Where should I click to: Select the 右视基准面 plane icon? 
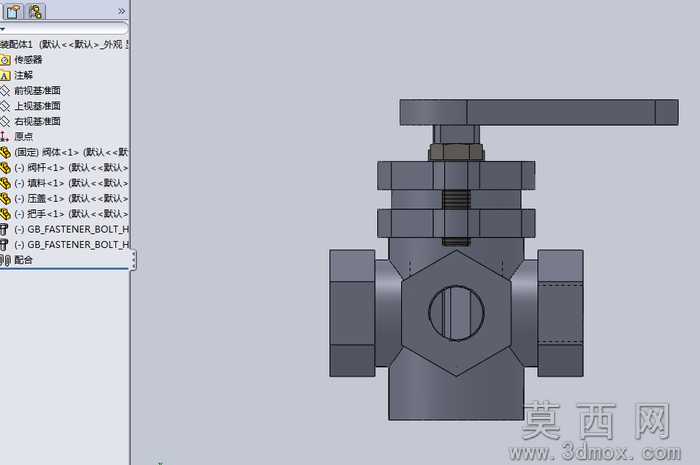[x=4, y=121]
